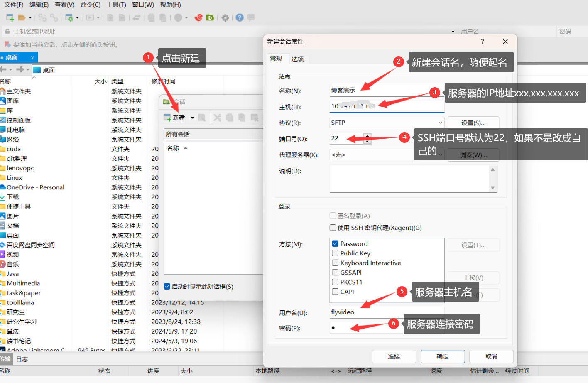Viewport: 588px width, 383px height.
Task: Click the cut scissors icon in Sessions dialog
Action: pyautogui.click(x=217, y=118)
